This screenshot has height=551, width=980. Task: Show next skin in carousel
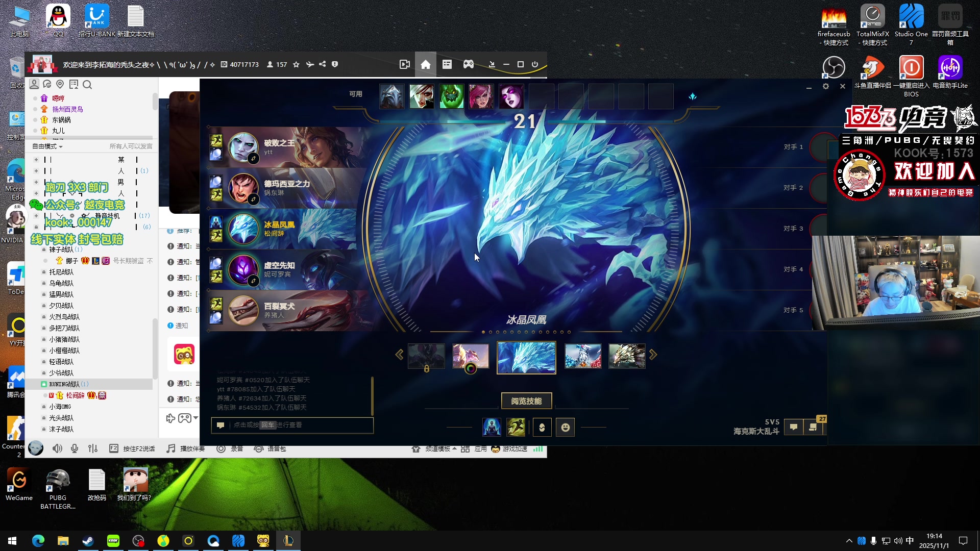653,355
